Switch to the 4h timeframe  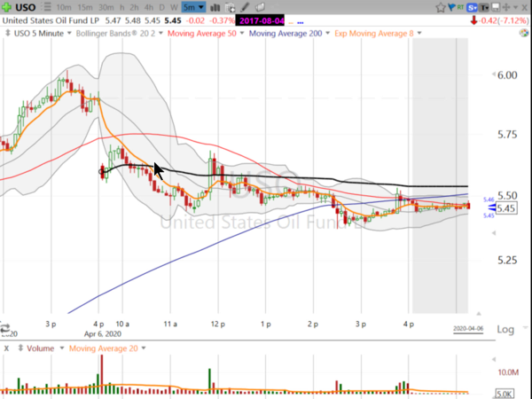pyautogui.click(x=149, y=7)
